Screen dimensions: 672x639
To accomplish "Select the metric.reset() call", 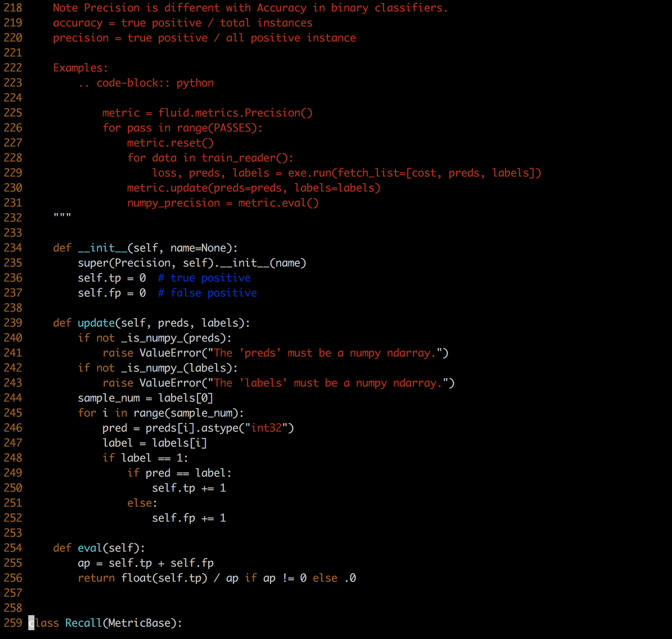I will (x=169, y=143).
